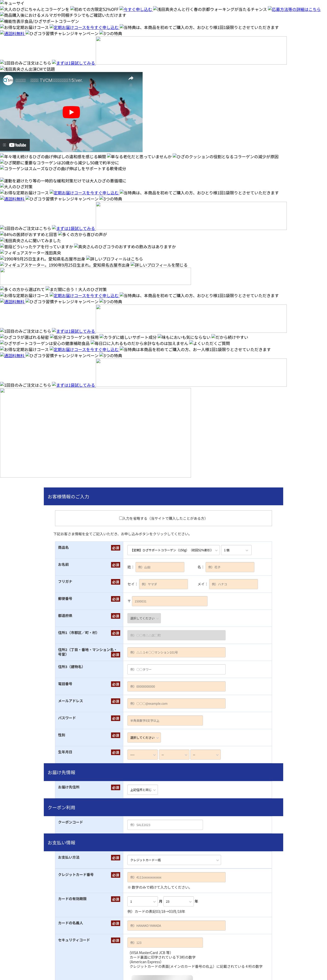The image size is (327, 980).
Task: Click 今すぐ申し込む link at page top
Action: (136, 9)
